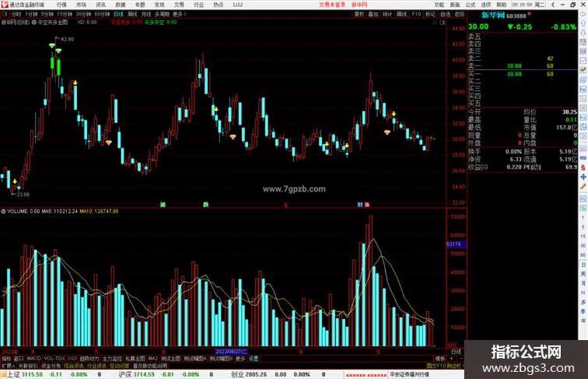Click the 标记 mark button
The width and height of the screenshot is (588, 379).
430,14
